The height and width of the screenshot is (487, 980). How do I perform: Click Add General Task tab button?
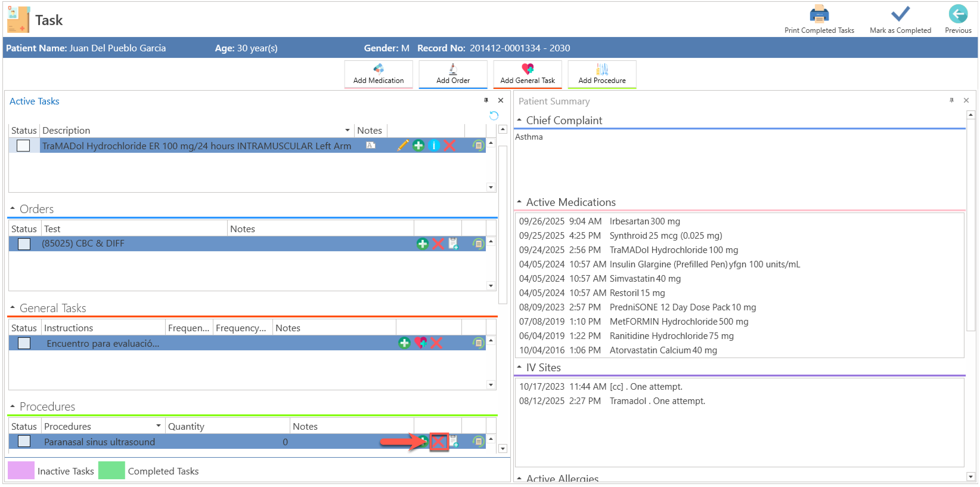(527, 74)
